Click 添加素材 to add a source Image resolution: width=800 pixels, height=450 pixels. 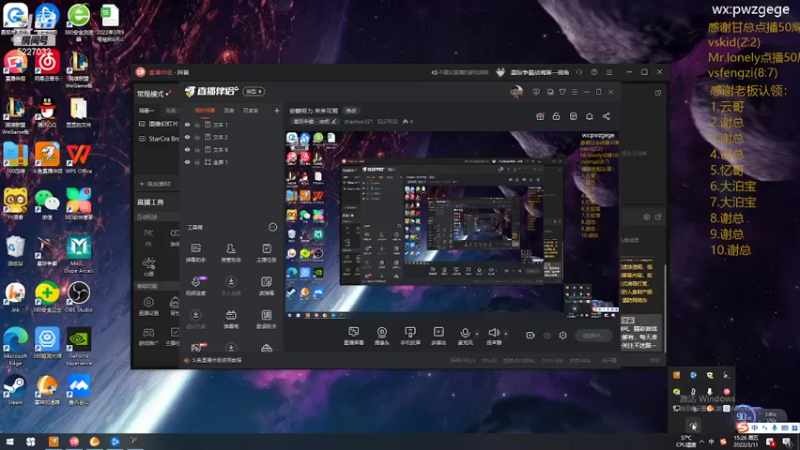coord(155,184)
